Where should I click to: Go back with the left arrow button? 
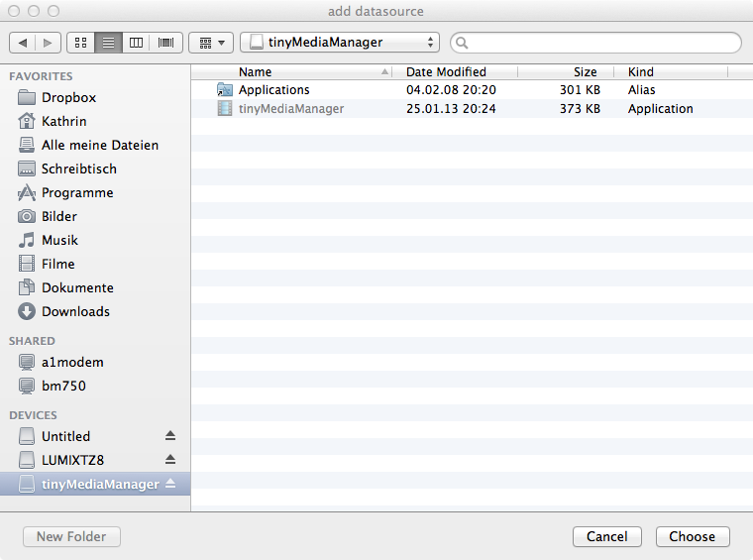point(22,43)
